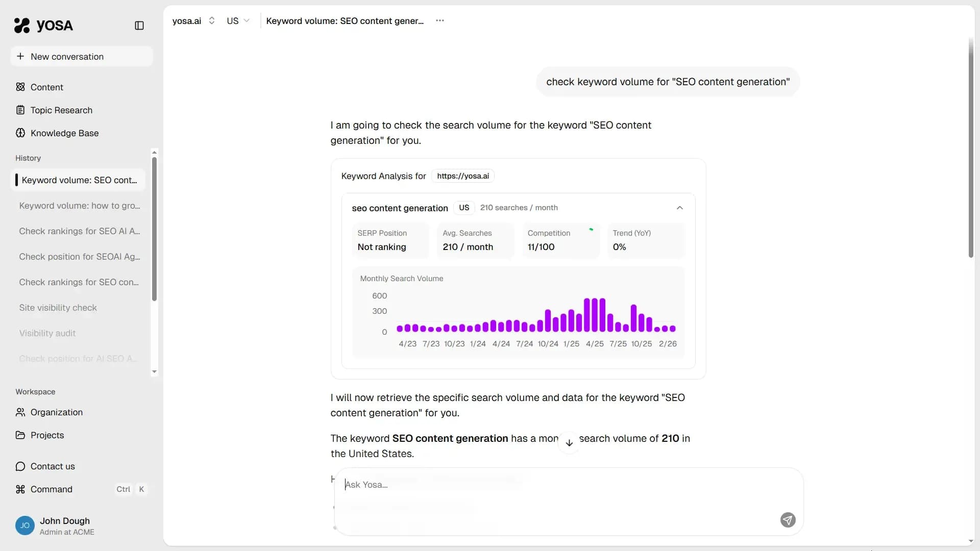
Task: Click the history list scrollbar thumb
Action: coord(154,229)
